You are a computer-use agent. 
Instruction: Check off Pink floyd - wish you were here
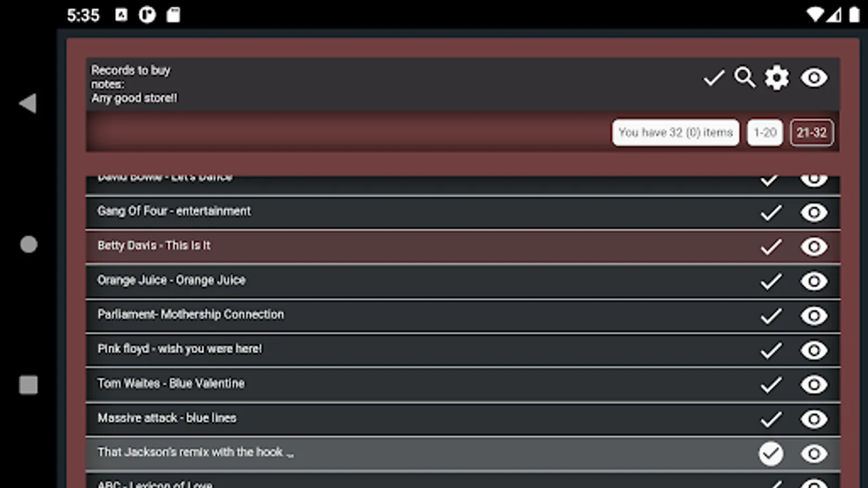771,350
